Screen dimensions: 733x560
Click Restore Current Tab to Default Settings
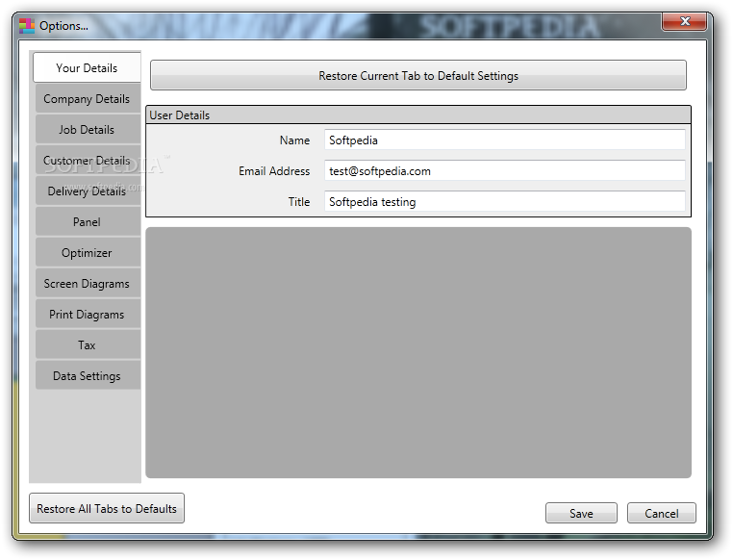point(418,75)
